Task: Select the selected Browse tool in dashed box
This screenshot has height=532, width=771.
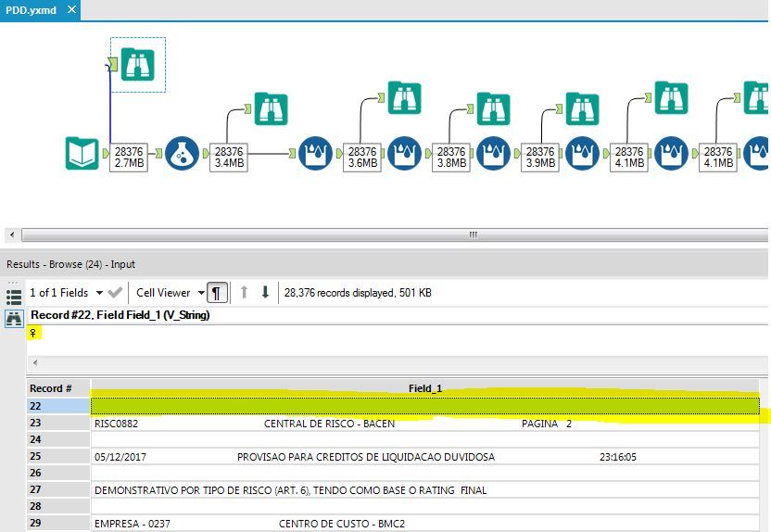Action: tap(138, 64)
